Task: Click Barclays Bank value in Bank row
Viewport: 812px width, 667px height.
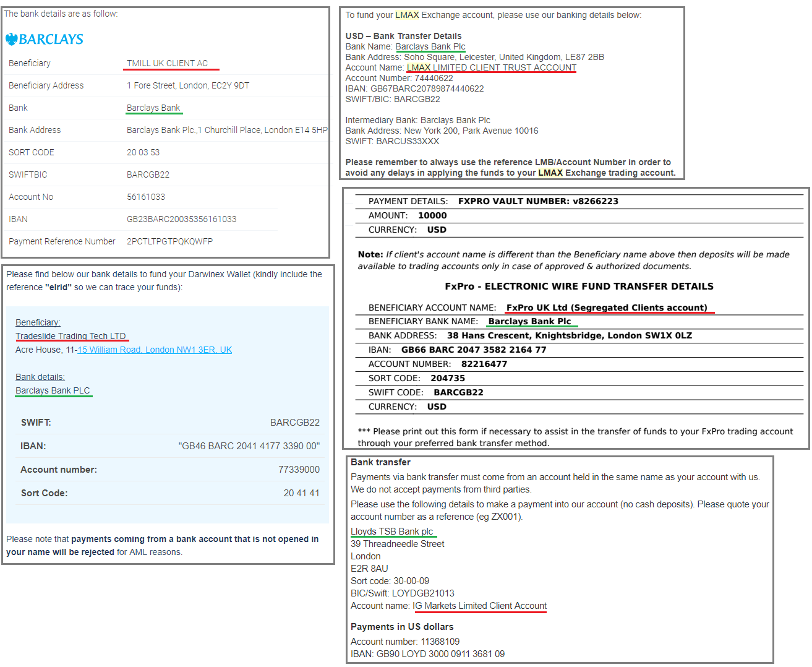Action: tap(153, 108)
